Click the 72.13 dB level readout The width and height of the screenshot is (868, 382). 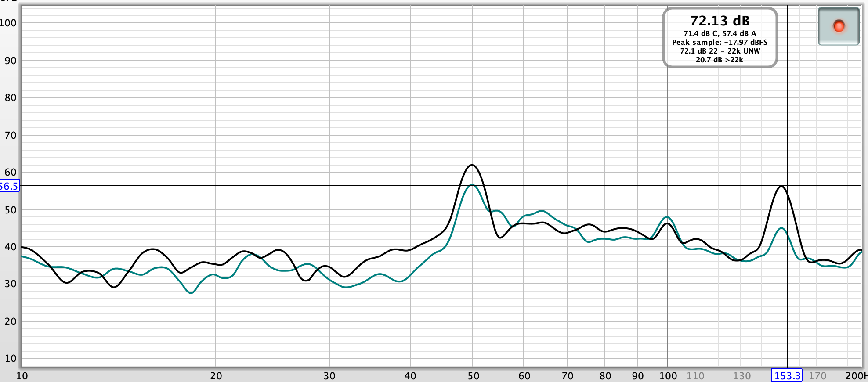(720, 21)
